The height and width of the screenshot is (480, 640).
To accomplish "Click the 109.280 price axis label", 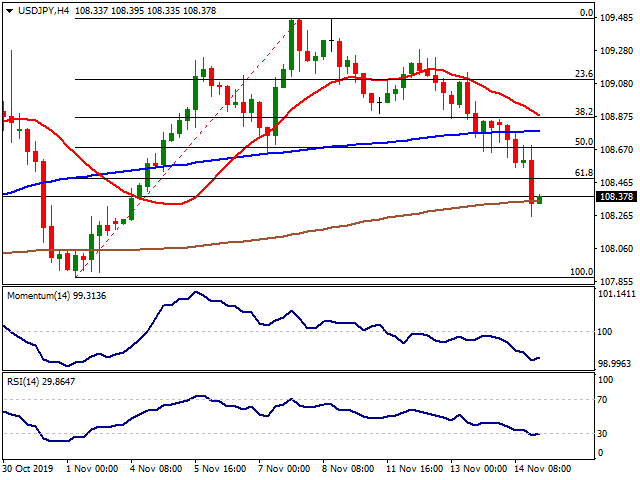I will (x=616, y=51).
